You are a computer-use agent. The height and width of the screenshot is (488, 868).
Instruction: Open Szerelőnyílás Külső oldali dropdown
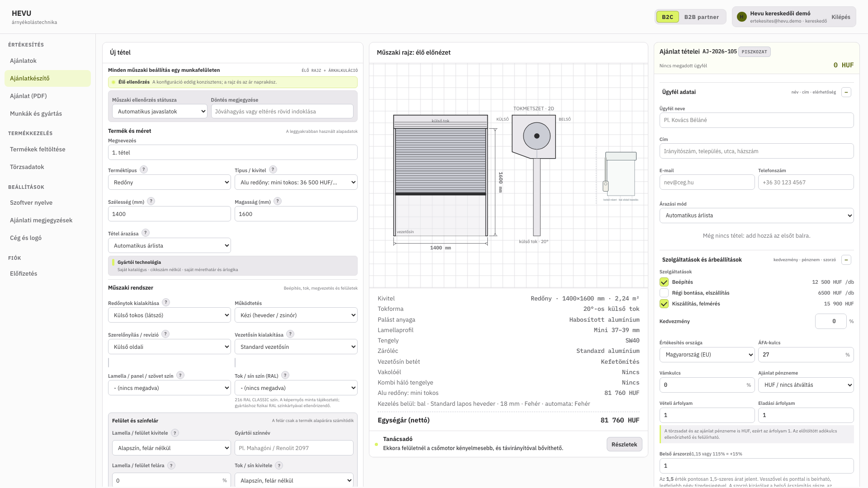(x=170, y=347)
